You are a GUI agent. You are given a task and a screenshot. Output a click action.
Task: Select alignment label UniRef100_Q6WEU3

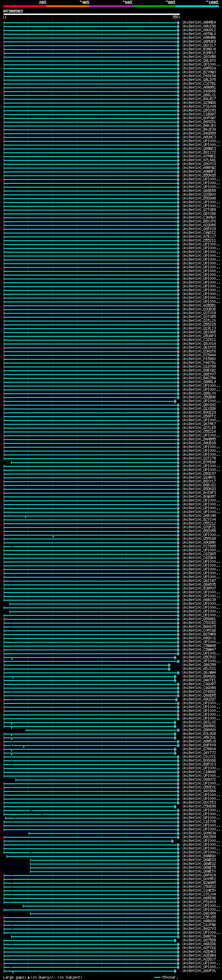(x=199, y=860)
